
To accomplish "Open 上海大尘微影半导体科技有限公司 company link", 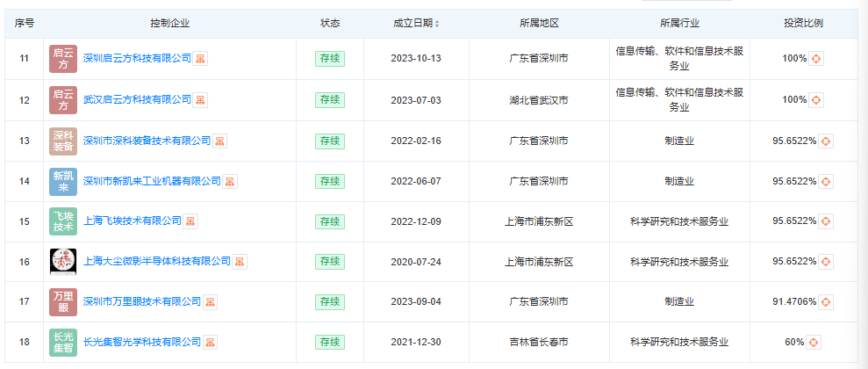I will 156,262.
